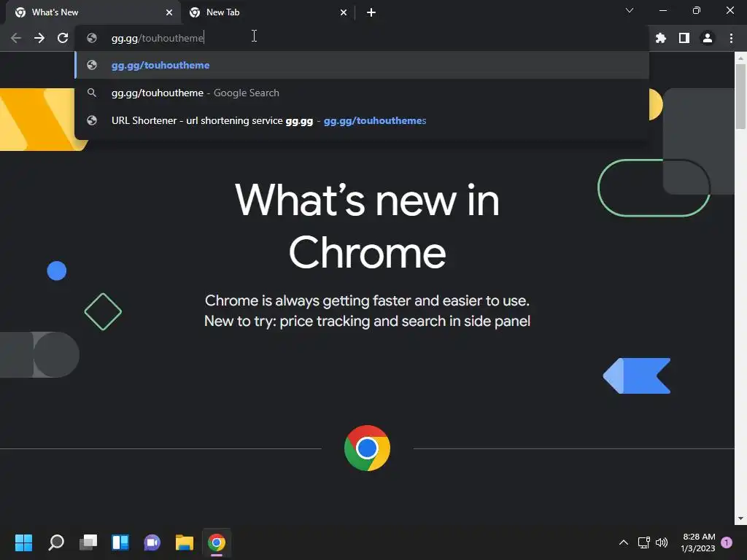747x560 pixels.
Task: Open Task View on taskbar
Action: pyautogui.click(x=88, y=542)
